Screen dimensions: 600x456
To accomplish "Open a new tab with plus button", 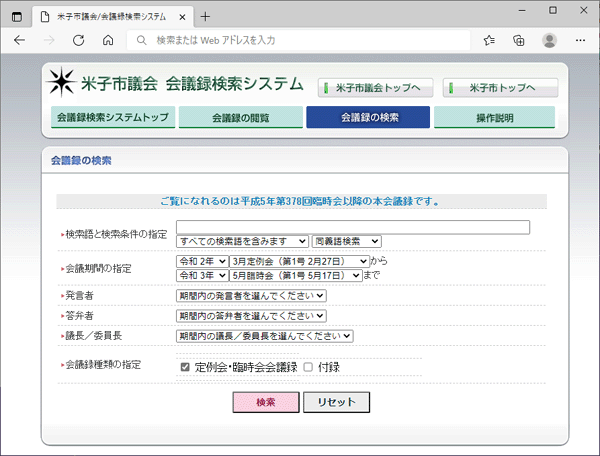I will point(205,16).
